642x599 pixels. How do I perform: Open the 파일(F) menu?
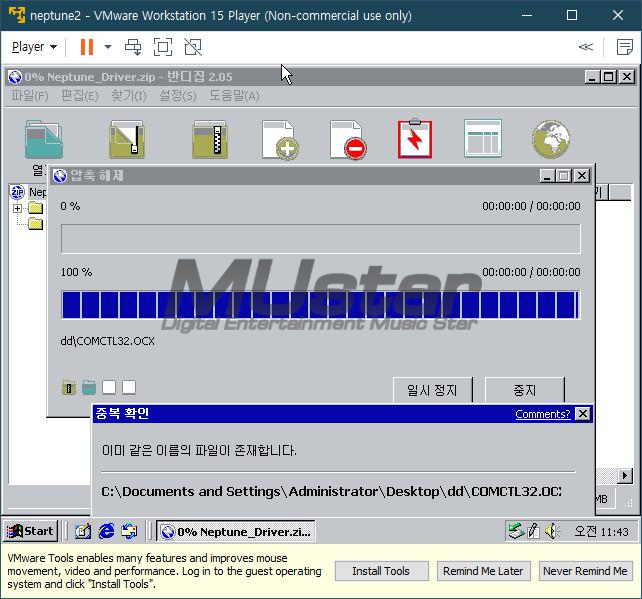coord(29,96)
